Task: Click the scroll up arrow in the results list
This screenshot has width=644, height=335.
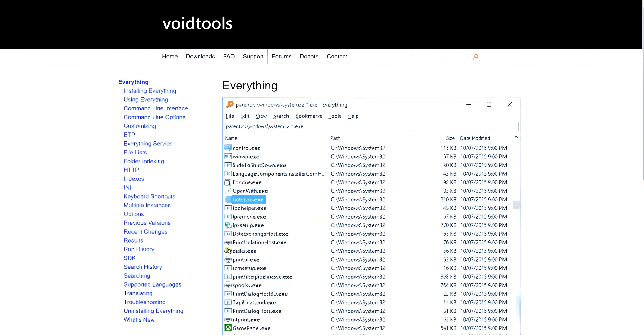Action: [x=516, y=137]
